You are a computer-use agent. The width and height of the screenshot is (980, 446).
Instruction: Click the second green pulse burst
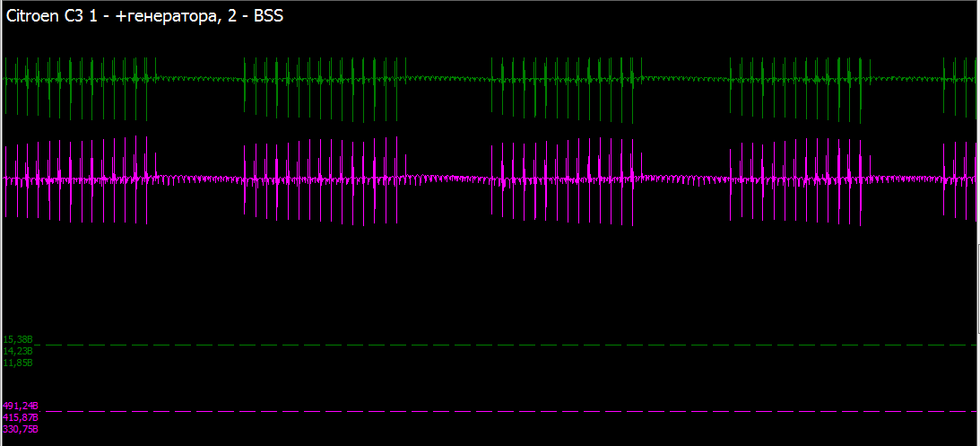click(x=325, y=89)
